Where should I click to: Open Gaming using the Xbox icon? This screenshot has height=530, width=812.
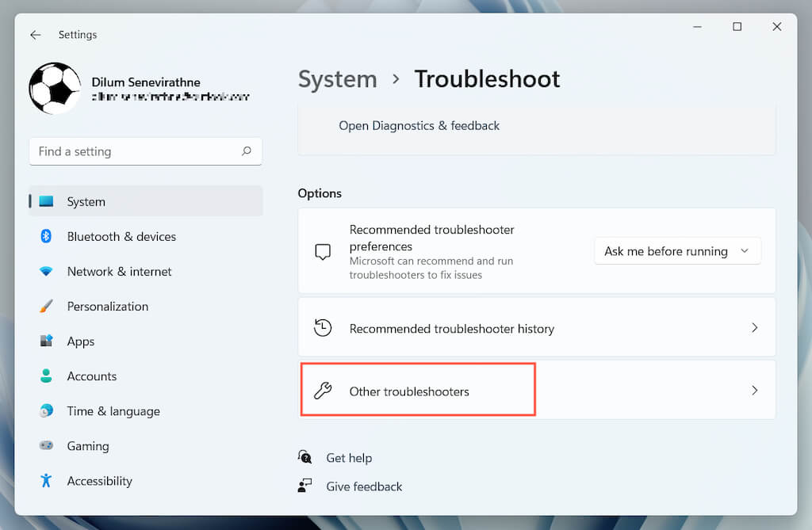48,445
